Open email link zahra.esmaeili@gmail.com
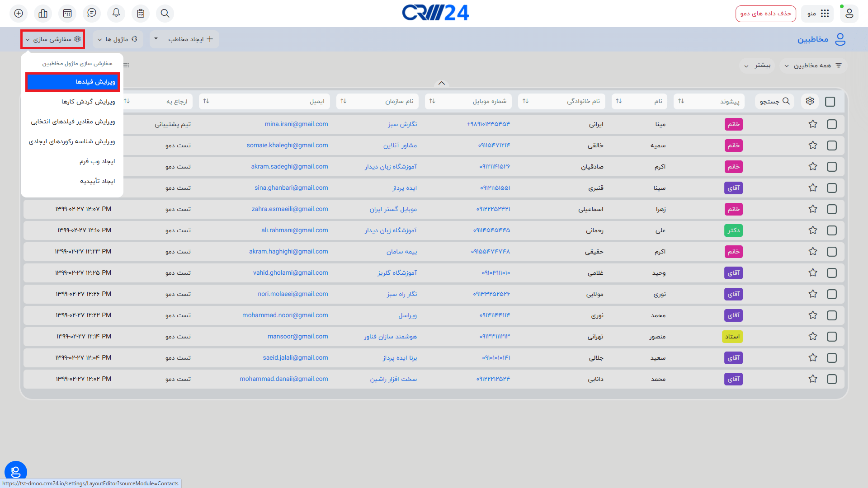868x488 pixels. [x=290, y=209]
